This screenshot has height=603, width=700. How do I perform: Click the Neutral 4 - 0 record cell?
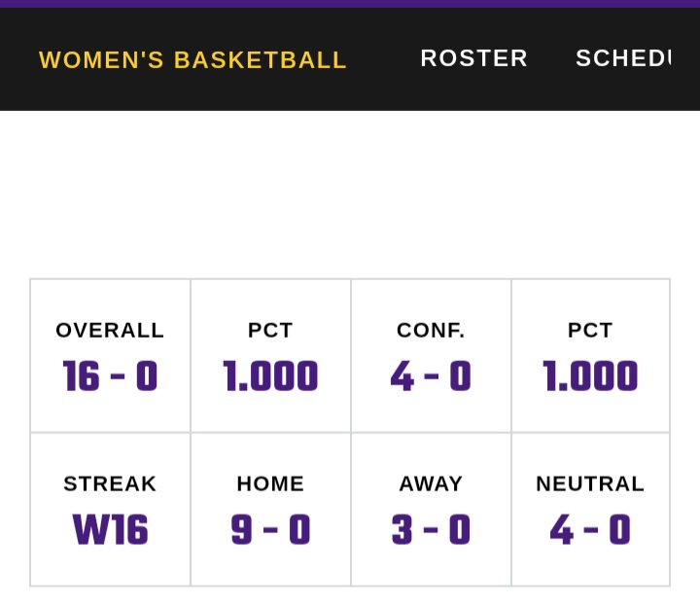tap(590, 510)
